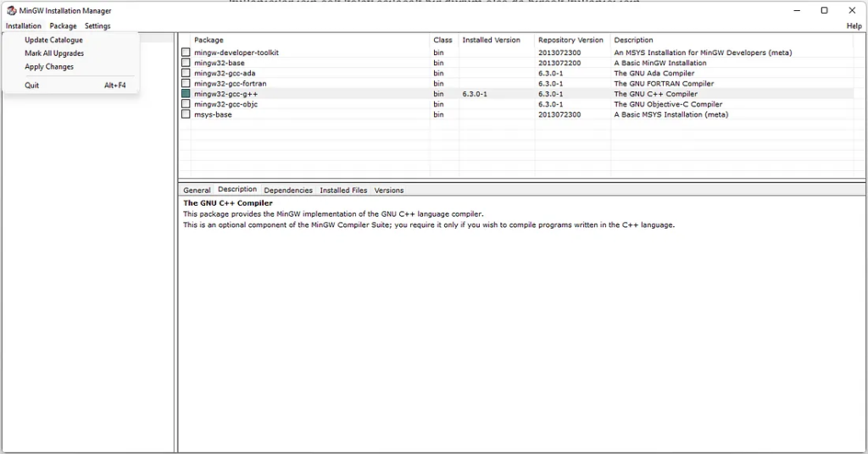Viewport: 868px width, 454px height.
Task: Toggle the installed mingw32-gcc-g++ checkbox
Action: [186, 94]
